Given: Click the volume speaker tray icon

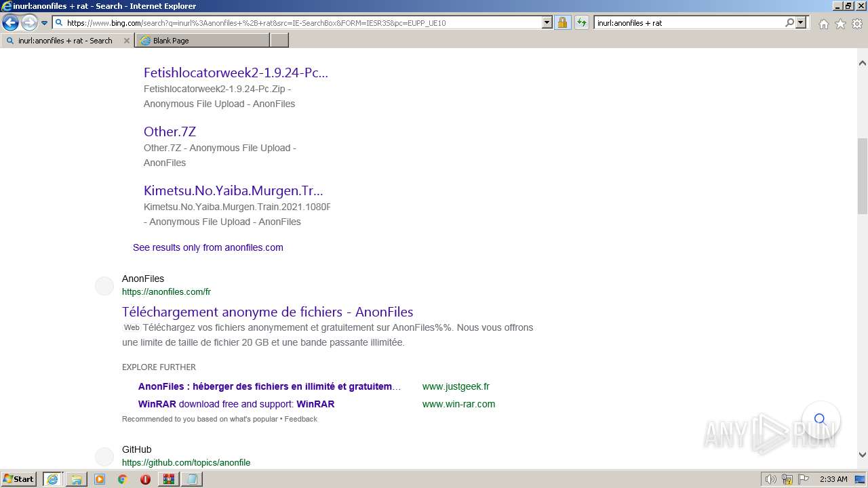Looking at the screenshot, I should (x=771, y=479).
